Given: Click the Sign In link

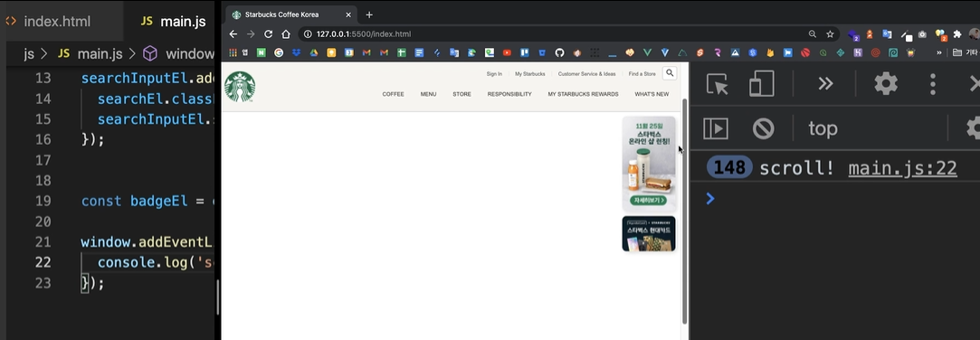Looking at the screenshot, I should click(x=494, y=74).
